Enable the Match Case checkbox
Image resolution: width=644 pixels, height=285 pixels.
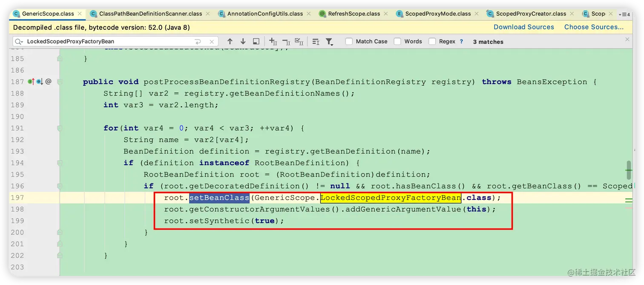(x=349, y=41)
